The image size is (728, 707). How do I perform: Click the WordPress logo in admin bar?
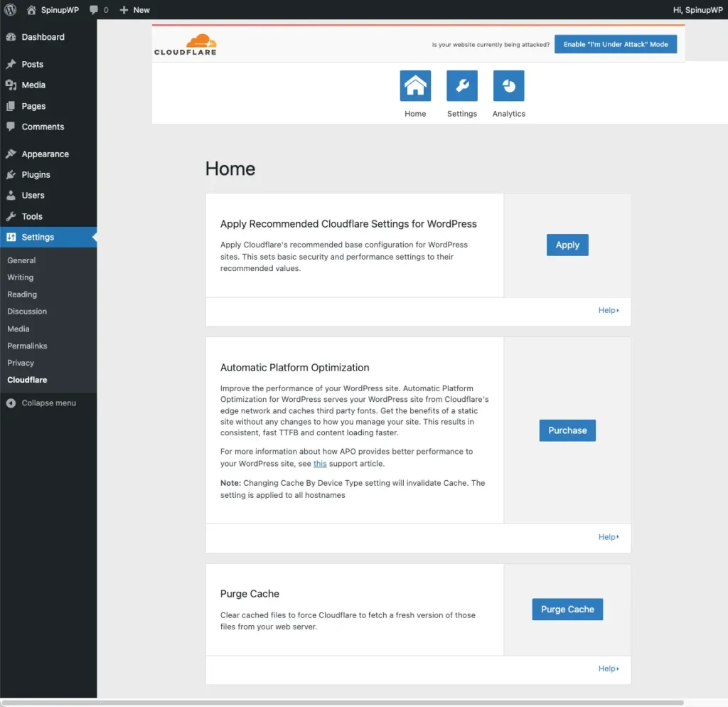tap(9, 9)
